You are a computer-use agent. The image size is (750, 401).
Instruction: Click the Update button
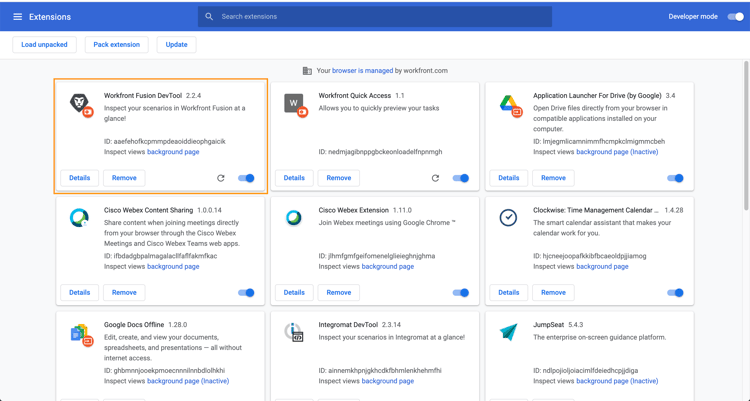[x=176, y=45]
